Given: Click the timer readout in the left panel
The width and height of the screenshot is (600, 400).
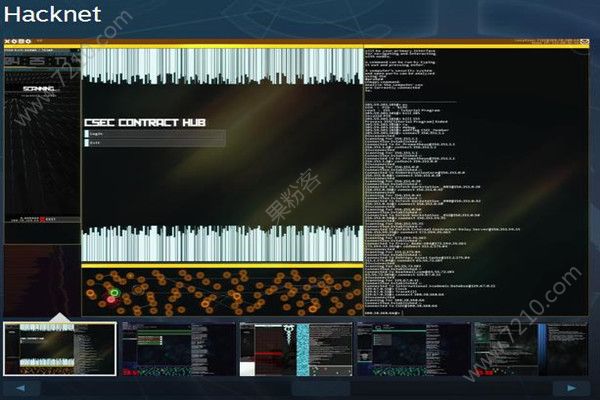Looking at the screenshot, I should point(25,62).
